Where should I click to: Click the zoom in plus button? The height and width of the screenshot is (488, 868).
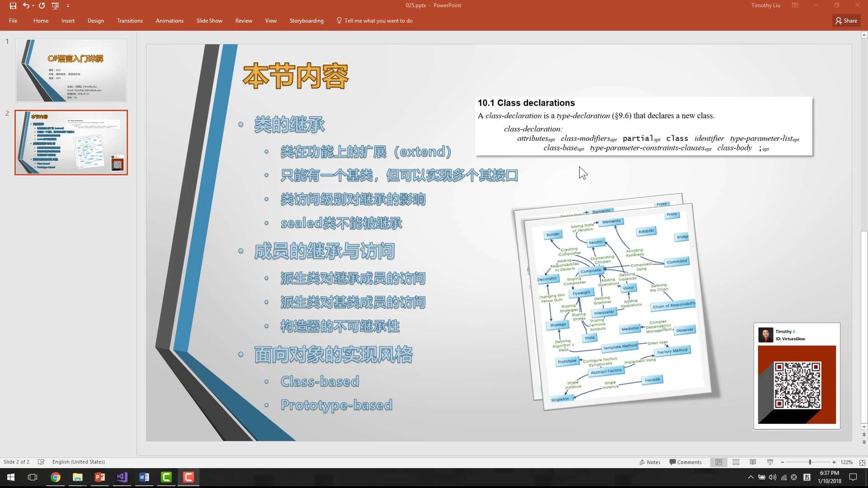[834, 462]
